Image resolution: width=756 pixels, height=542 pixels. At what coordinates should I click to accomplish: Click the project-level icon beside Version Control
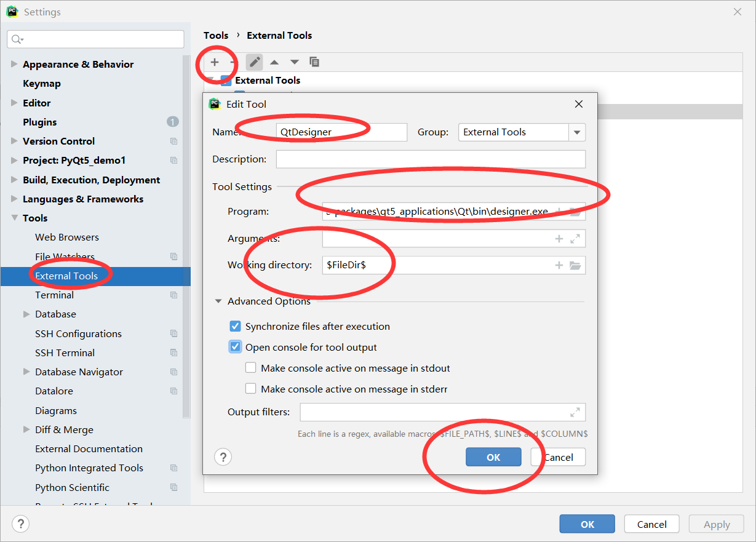(x=174, y=141)
